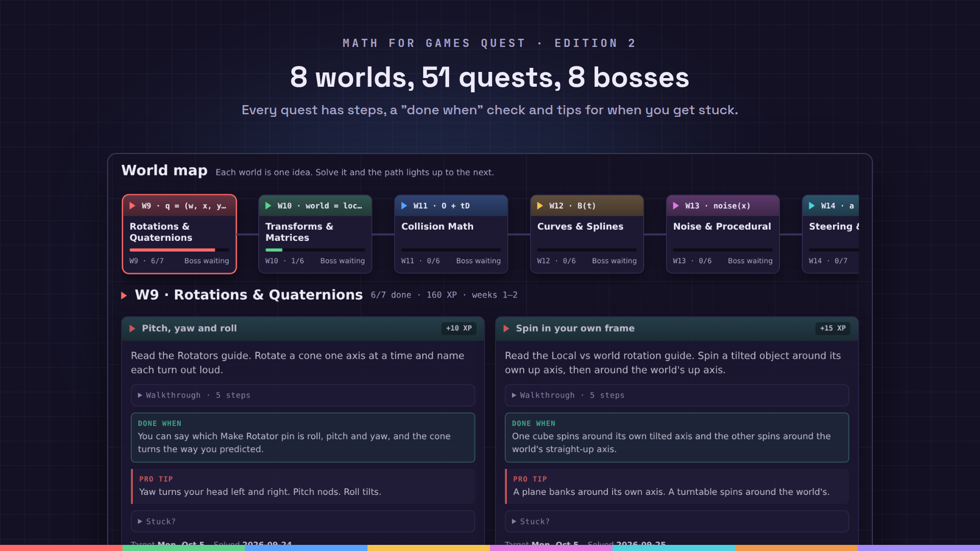Open the W12 Curves & Splines world

[586, 234]
